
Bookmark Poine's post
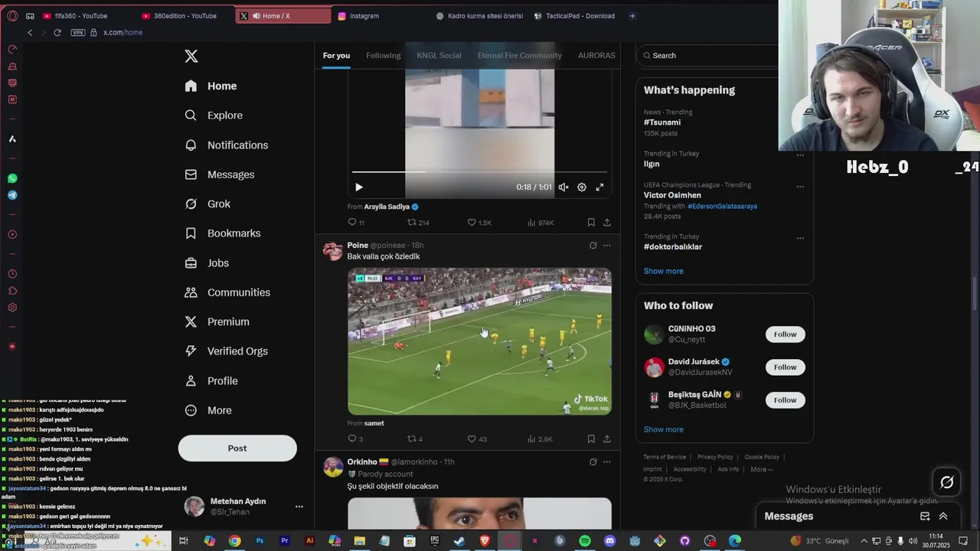(x=591, y=439)
